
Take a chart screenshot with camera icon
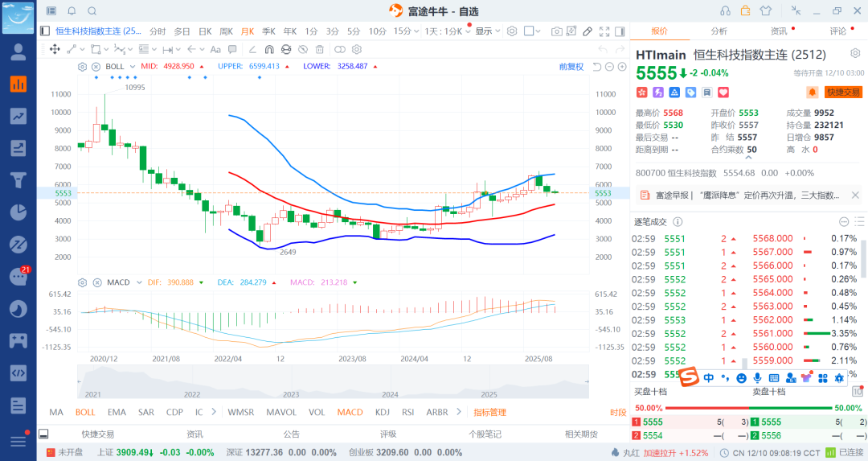tap(557, 31)
